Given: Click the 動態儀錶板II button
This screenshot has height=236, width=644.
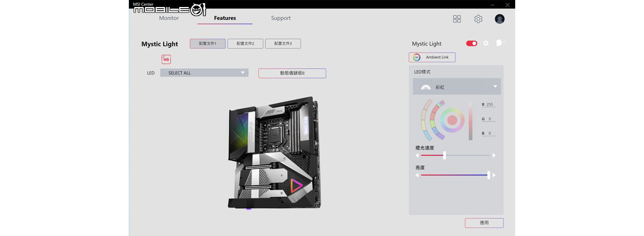Looking at the screenshot, I should tap(292, 73).
